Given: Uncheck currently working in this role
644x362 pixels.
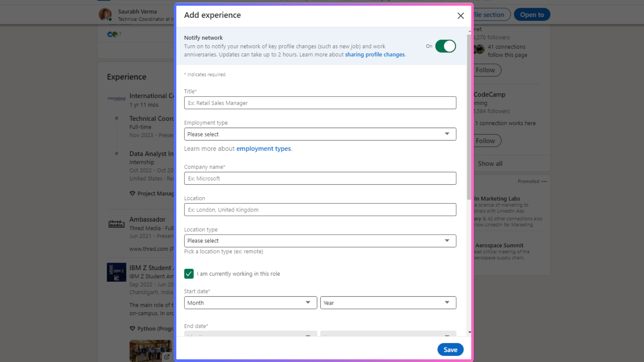Looking at the screenshot, I should click(x=189, y=274).
